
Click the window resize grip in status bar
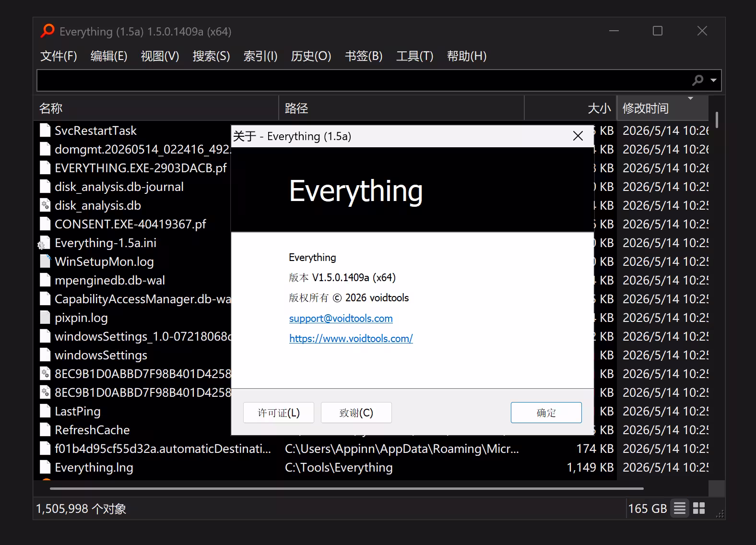pos(720,515)
